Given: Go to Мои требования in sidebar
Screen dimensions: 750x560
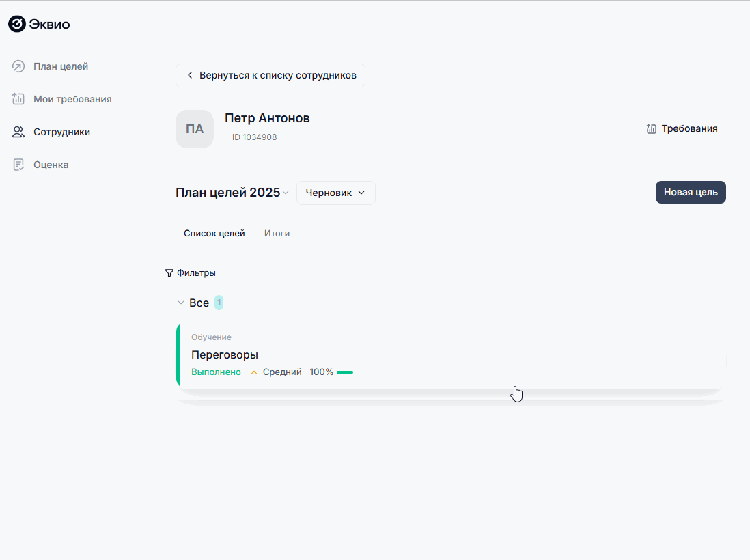Looking at the screenshot, I should tap(72, 99).
